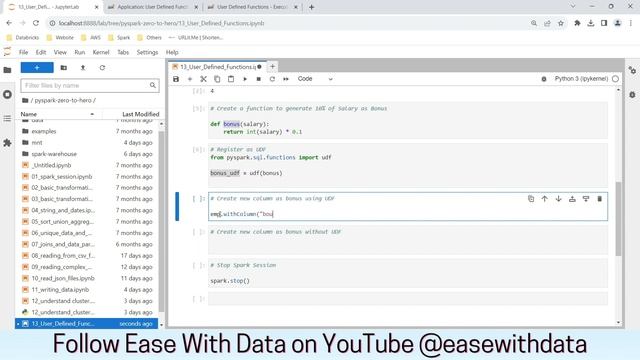Image resolution: width=640 pixels, height=360 pixels.
Task: Sort files by the Name column header
Action: point(57,114)
